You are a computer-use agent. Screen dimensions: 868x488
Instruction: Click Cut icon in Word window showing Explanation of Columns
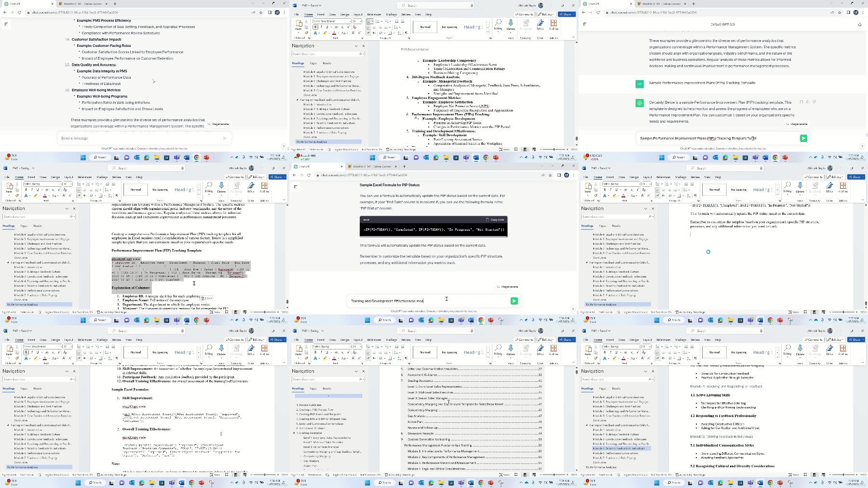point(17,184)
